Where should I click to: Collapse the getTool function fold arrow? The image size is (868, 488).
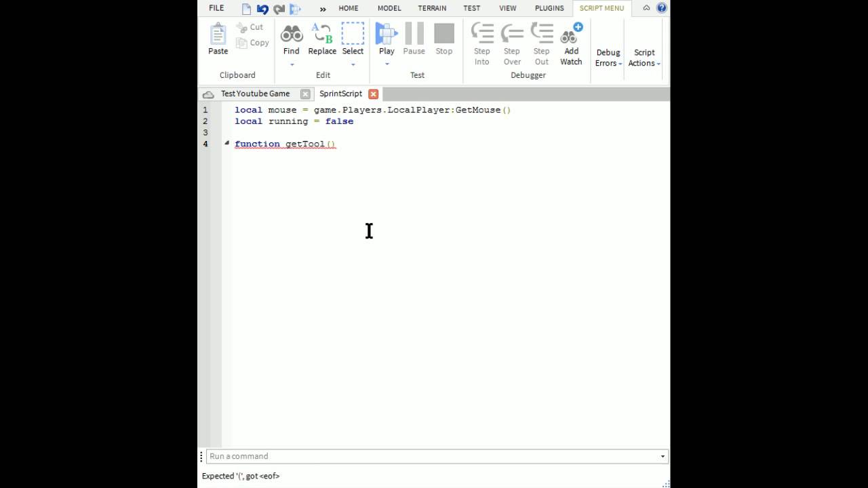226,144
